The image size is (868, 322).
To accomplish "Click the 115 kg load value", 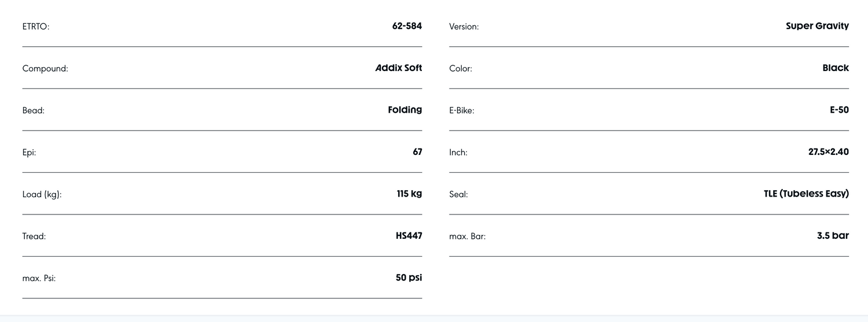I will tap(409, 194).
